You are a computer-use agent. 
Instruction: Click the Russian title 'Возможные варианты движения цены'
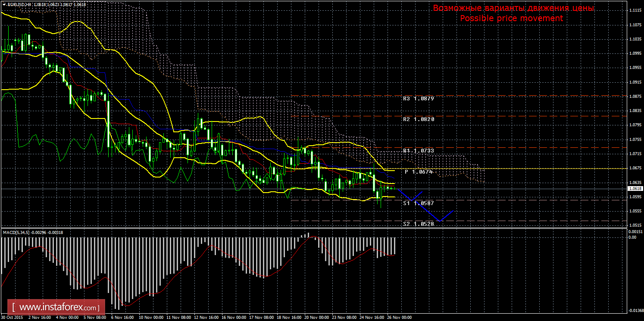click(x=513, y=8)
